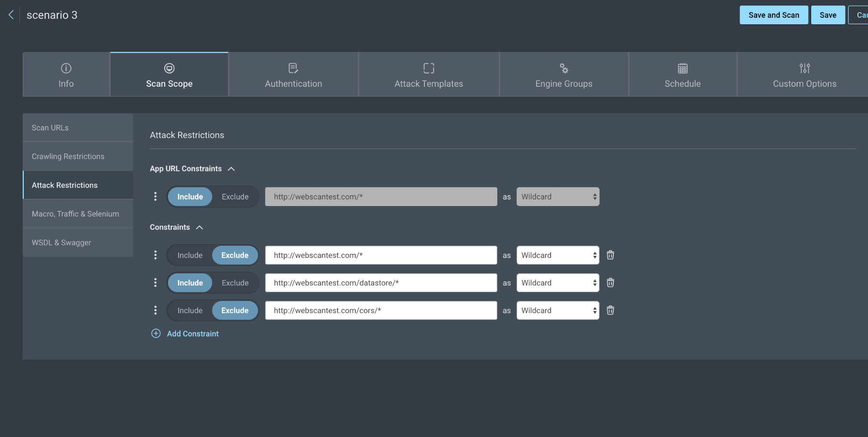
Task: Remove the first Exclude constraint with trash icon
Action: coord(610,255)
